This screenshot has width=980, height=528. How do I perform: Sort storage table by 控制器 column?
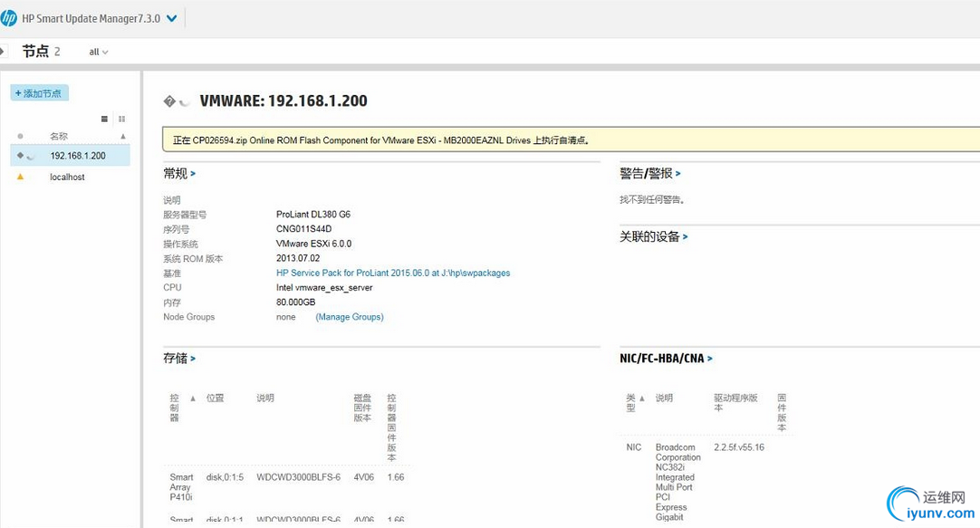tap(175, 408)
